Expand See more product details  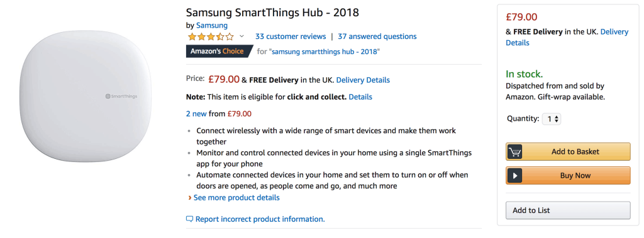tap(236, 198)
